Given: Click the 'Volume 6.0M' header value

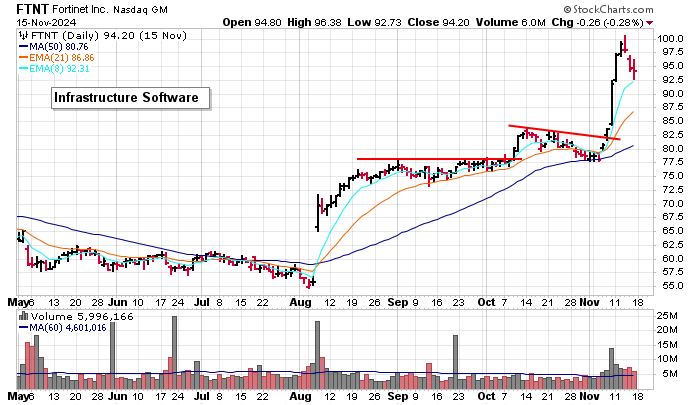Looking at the screenshot, I should tap(511, 22).
